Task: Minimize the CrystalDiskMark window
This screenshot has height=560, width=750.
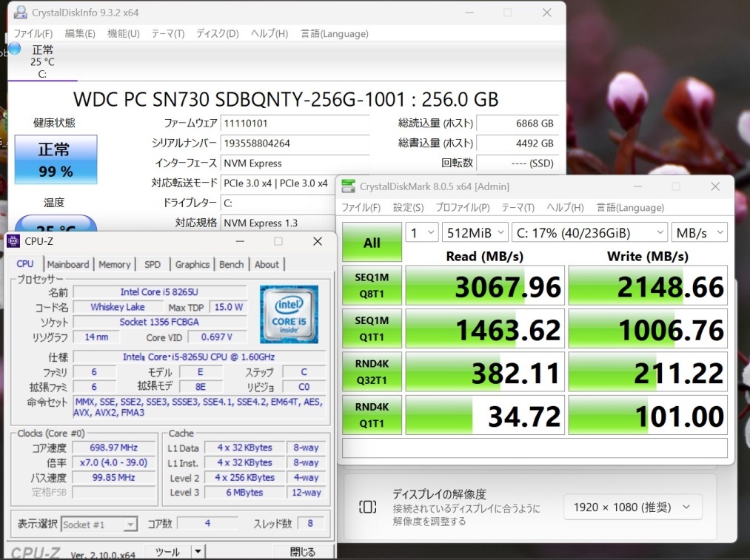Action: point(637,186)
